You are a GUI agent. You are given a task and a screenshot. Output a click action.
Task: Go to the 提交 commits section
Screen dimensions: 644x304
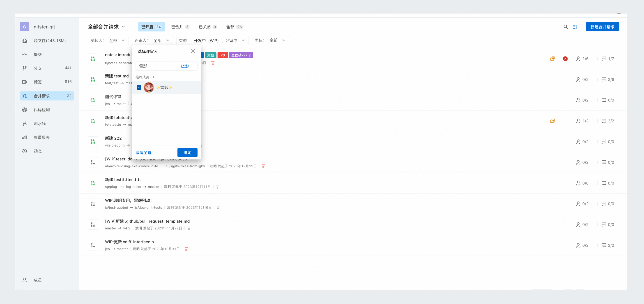tap(47, 54)
